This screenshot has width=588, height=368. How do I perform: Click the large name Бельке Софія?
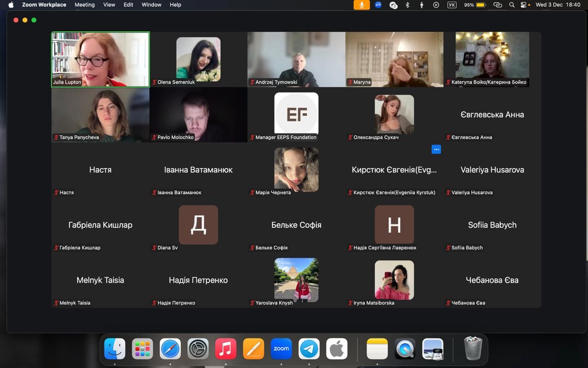pos(296,225)
